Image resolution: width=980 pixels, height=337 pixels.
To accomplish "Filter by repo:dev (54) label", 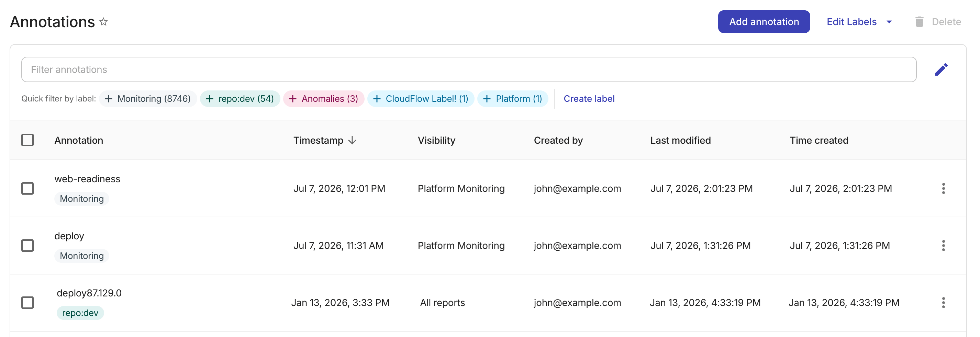I will 240,99.
